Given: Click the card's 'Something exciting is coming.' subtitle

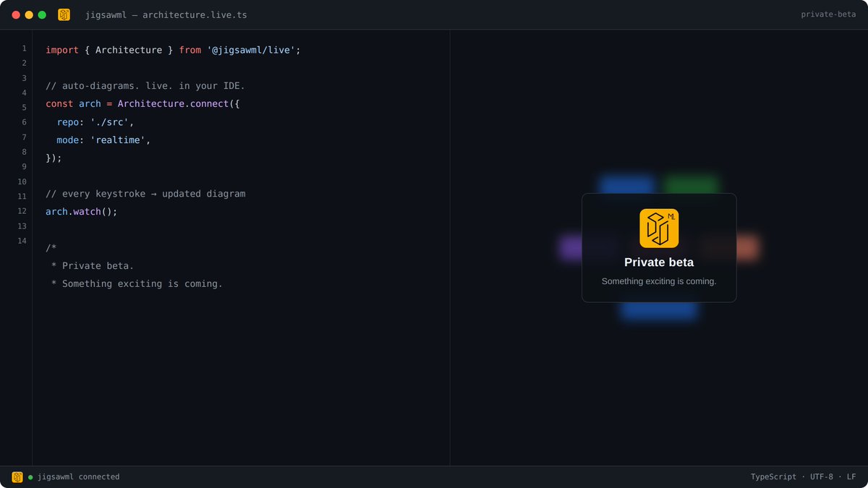Looking at the screenshot, I should [659, 281].
